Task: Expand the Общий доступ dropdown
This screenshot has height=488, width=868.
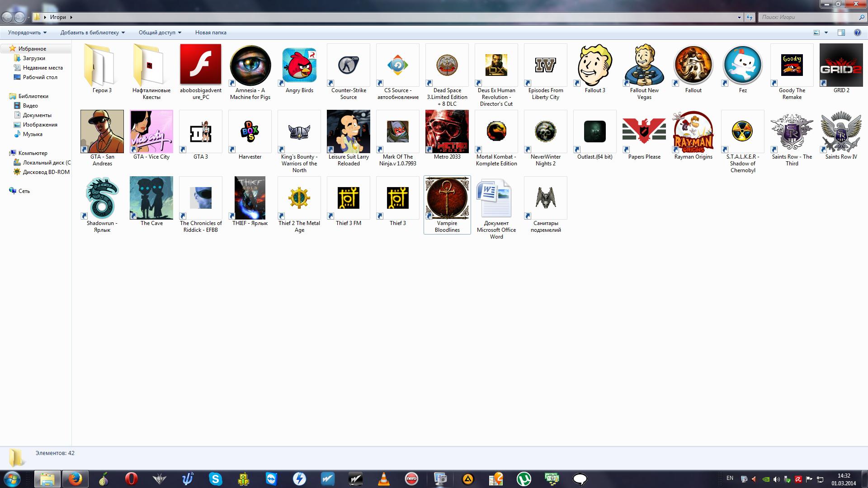Action: [x=160, y=33]
